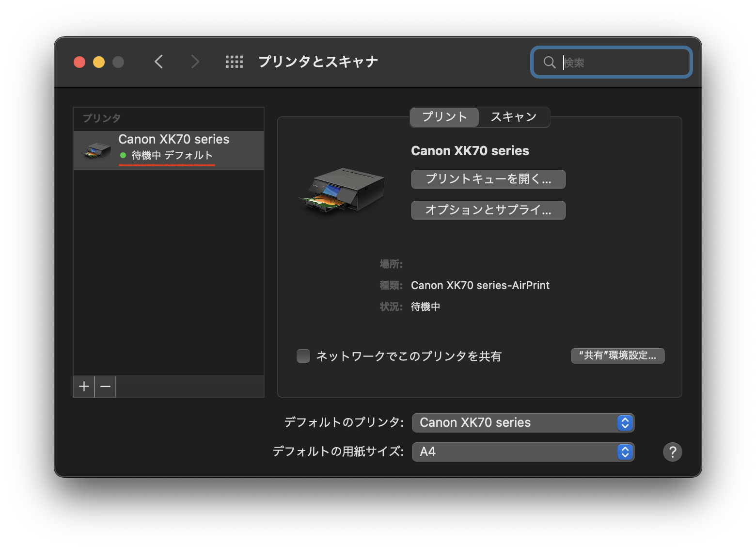756x549 pixels.
Task: Click the 場所 location label
Action: tap(391, 264)
